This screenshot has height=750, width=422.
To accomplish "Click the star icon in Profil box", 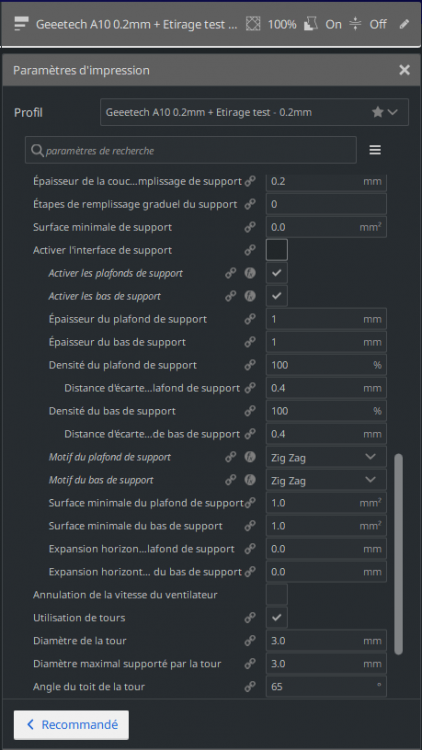I will 378,112.
